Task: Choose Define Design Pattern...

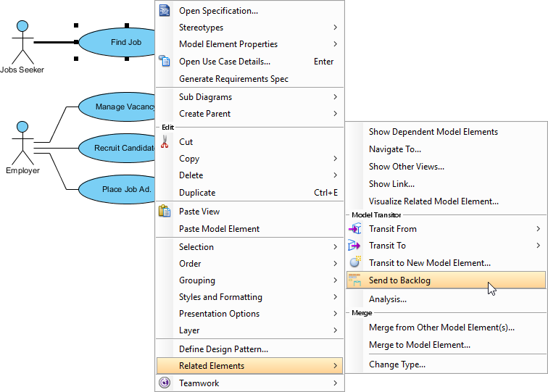Action: pyautogui.click(x=249, y=349)
